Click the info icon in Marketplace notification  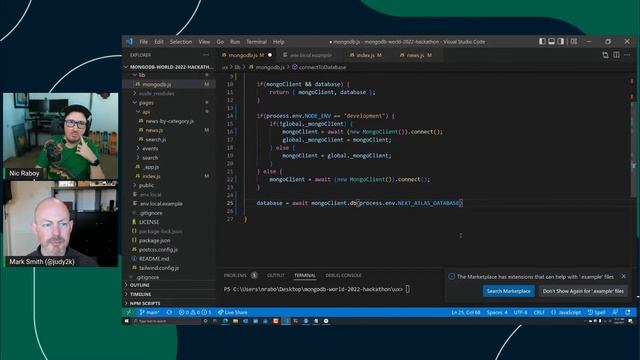point(451,276)
